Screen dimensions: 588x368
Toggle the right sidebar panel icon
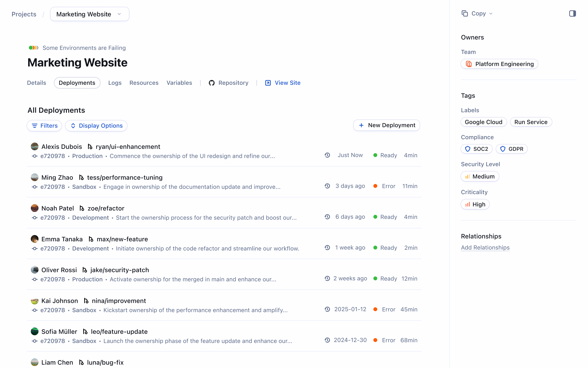point(572,14)
